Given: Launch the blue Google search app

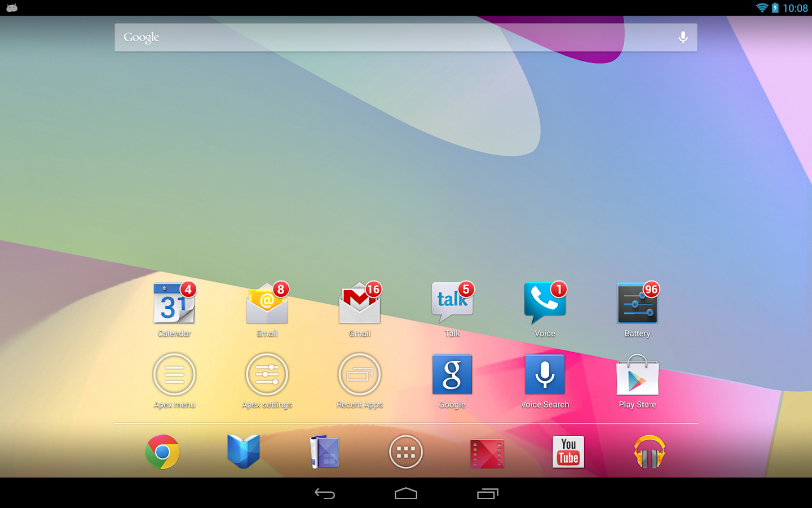Looking at the screenshot, I should point(452,374).
